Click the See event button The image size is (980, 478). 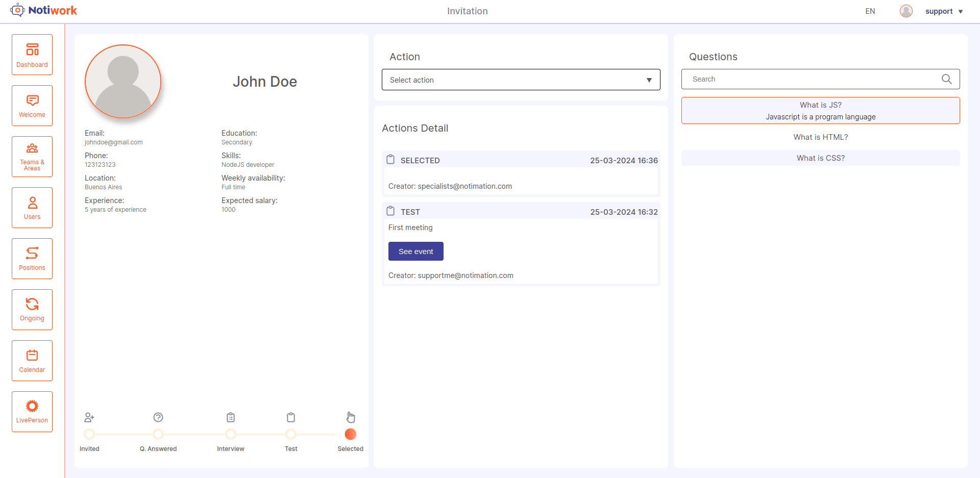416,251
